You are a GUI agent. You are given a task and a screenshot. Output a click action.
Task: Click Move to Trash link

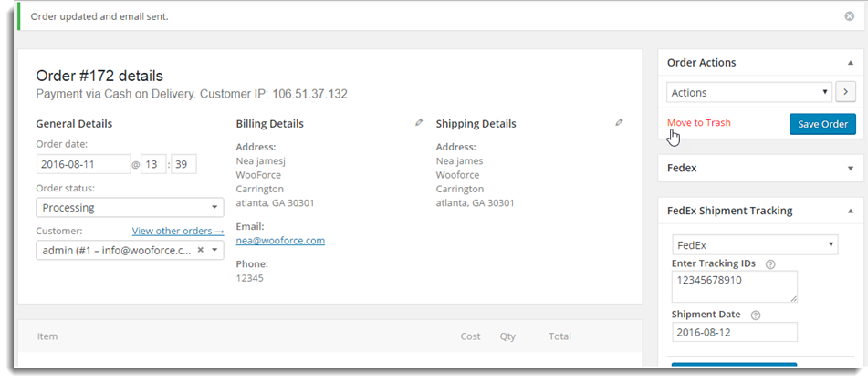point(698,123)
